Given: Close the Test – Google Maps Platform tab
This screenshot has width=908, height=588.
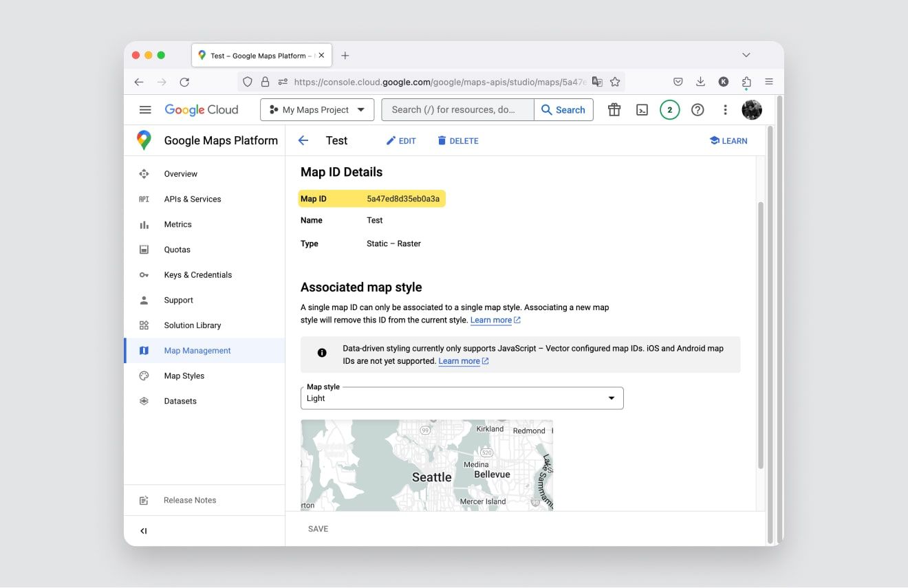Looking at the screenshot, I should coord(321,56).
